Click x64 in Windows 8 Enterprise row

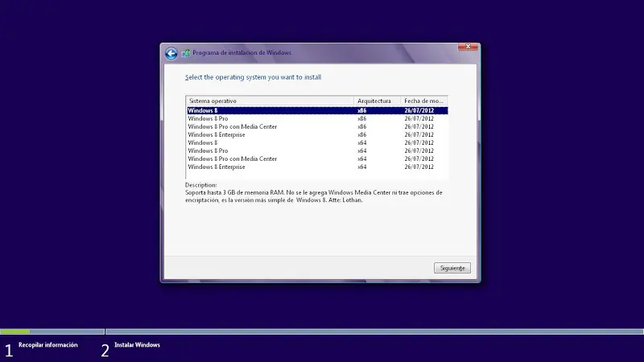(x=361, y=167)
